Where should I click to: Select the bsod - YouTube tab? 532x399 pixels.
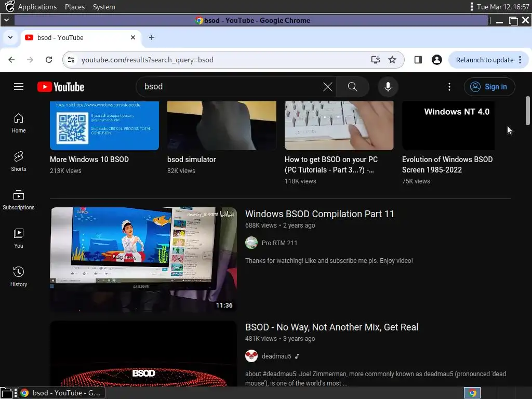81,37
